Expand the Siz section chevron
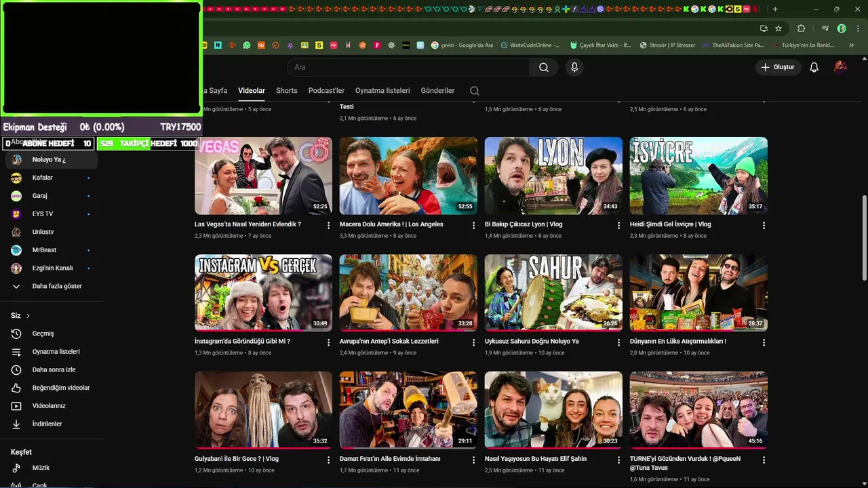Screen dimensions: 868x488 (x=28, y=316)
